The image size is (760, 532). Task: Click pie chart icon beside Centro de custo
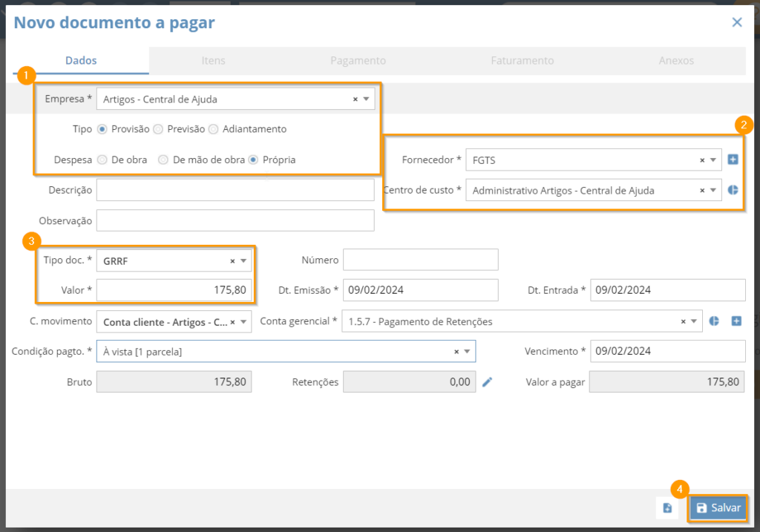[733, 190]
